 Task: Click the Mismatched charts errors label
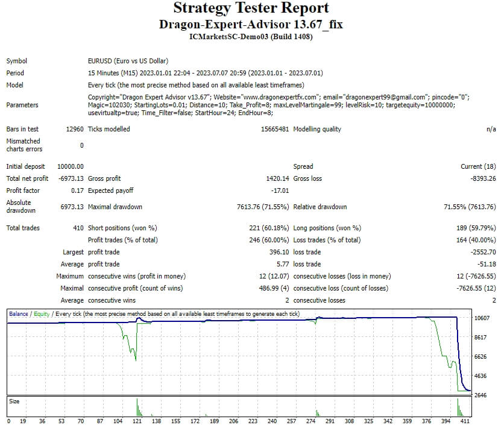[x=24, y=145]
